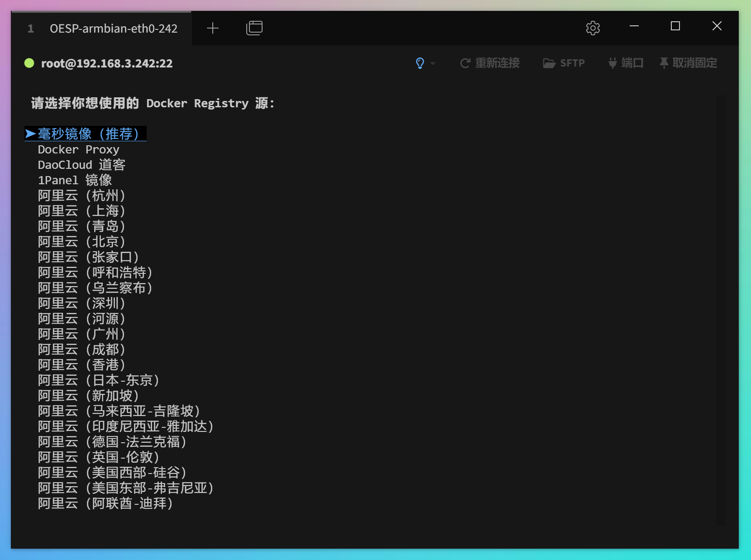Image resolution: width=751 pixels, height=560 pixels.
Task: Select the 毫秒镜像 (推荐) registry option
Action: point(85,134)
